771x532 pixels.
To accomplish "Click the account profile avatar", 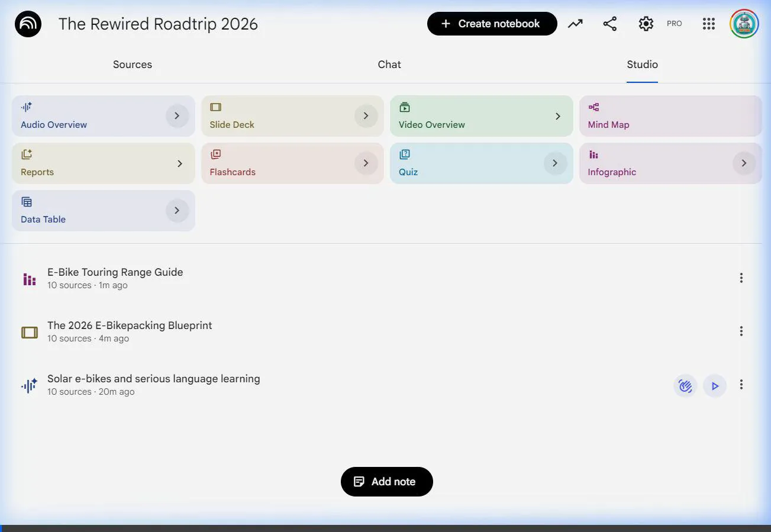I will coord(744,24).
